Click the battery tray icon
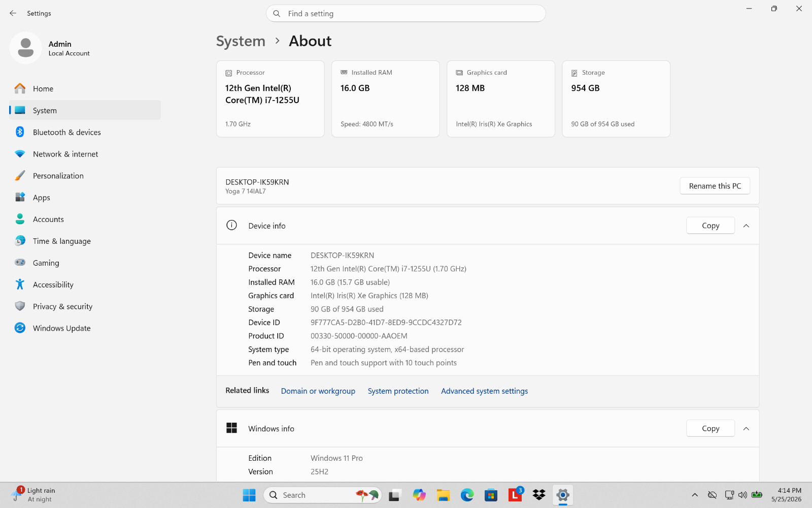812x508 pixels. click(757, 495)
